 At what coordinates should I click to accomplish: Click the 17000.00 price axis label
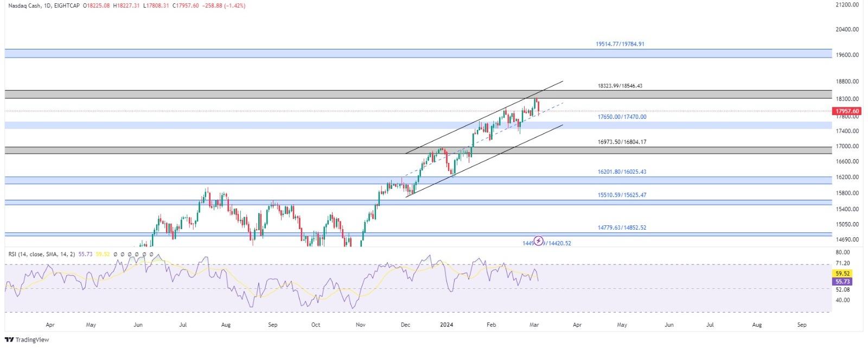(x=847, y=147)
